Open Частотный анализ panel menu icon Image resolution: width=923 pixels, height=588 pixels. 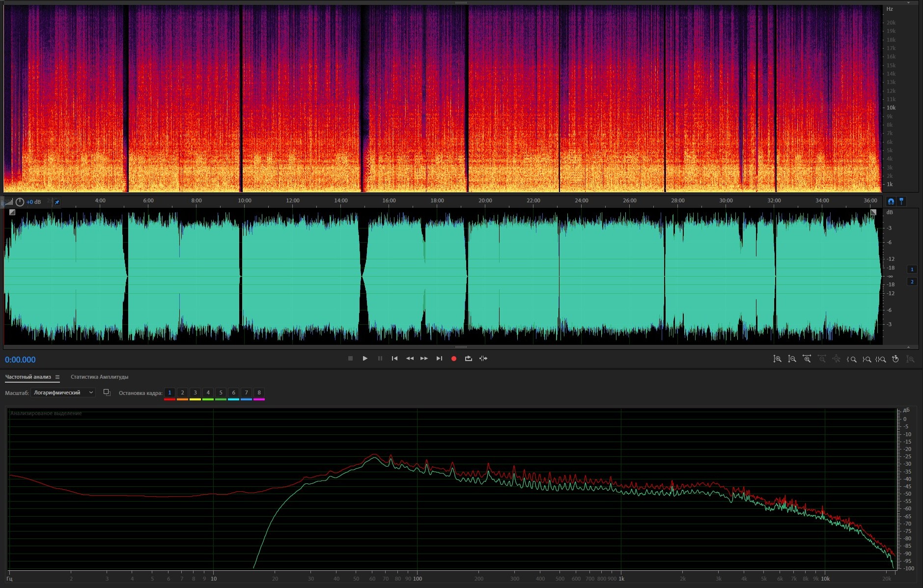[x=57, y=377]
